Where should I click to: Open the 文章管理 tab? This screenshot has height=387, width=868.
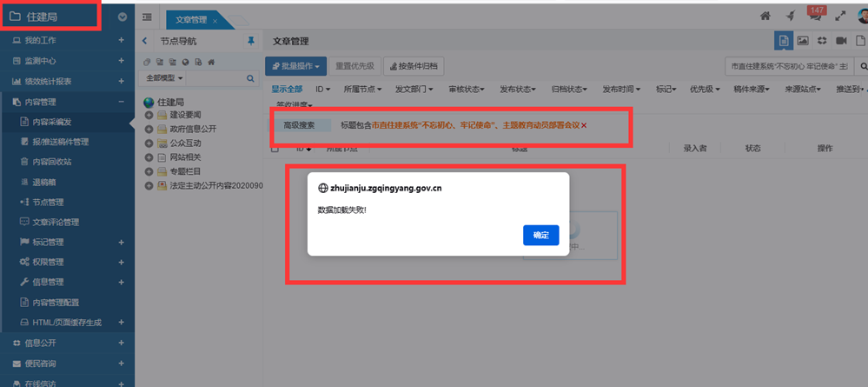pyautogui.click(x=191, y=20)
